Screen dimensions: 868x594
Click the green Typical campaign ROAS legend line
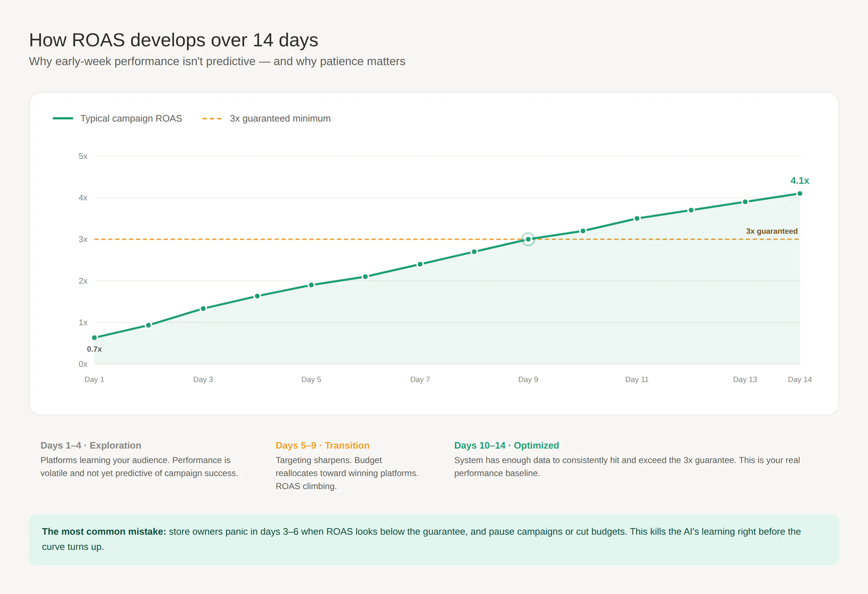click(x=63, y=118)
